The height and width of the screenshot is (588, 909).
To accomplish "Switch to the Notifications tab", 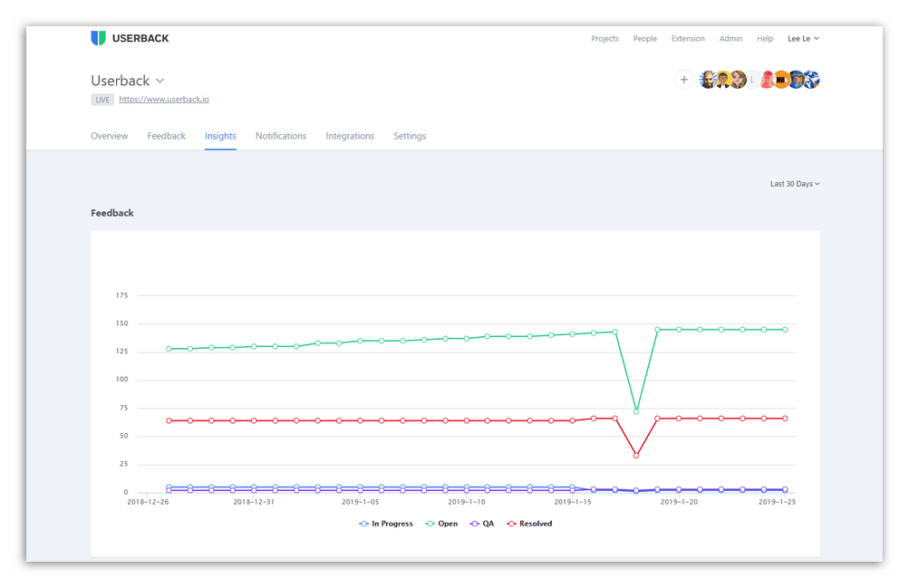I will coord(281,136).
